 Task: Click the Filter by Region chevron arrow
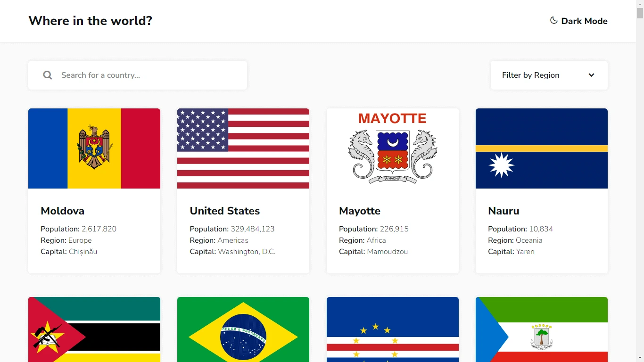pyautogui.click(x=591, y=75)
